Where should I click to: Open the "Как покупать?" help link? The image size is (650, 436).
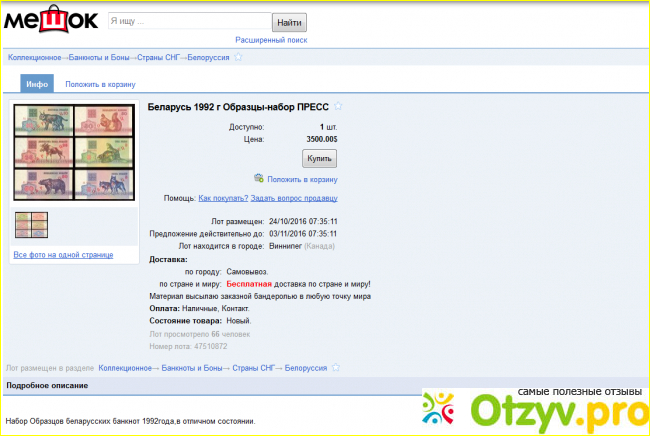[224, 198]
